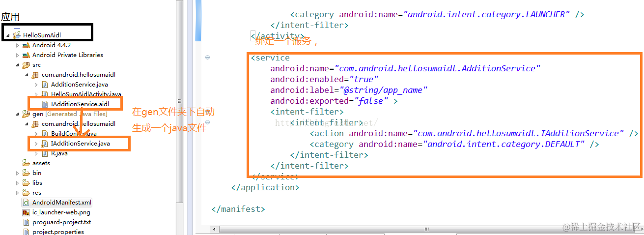
Task: Collapse the src folder node
Action: pyautogui.click(x=17, y=65)
